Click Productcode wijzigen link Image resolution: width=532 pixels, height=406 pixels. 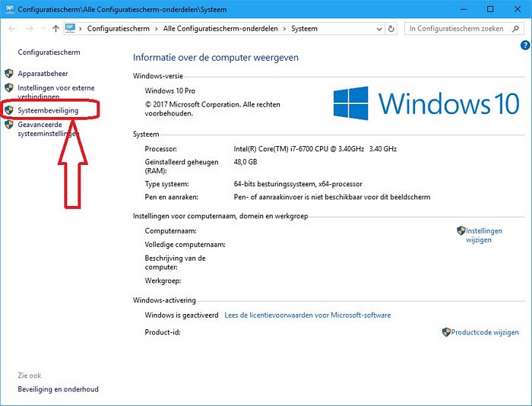(x=485, y=332)
